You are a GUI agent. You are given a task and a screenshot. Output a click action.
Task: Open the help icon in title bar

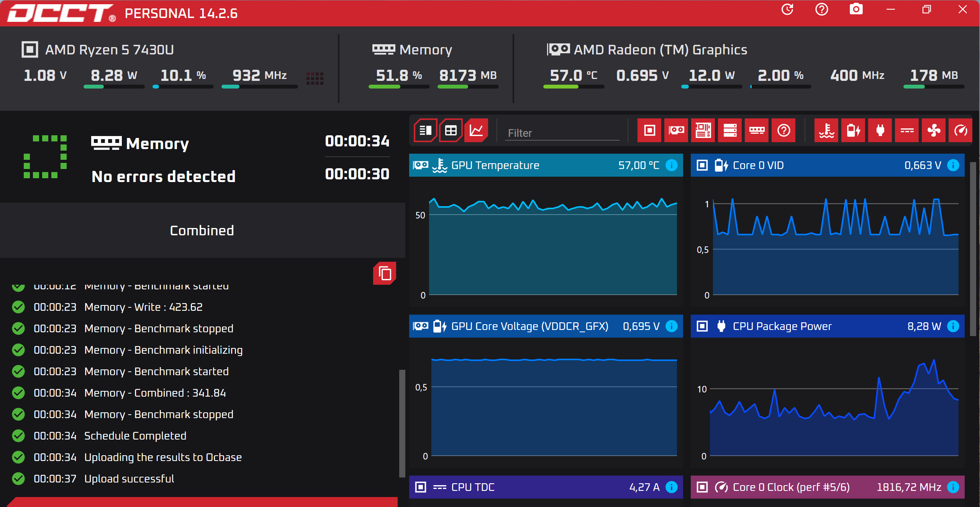pyautogui.click(x=821, y=9)
